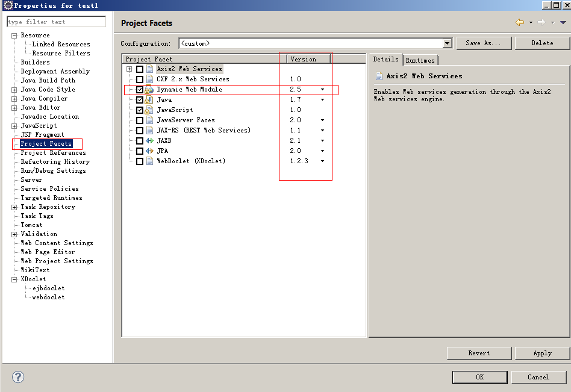Open the help question mark icon

coord(18,377)
